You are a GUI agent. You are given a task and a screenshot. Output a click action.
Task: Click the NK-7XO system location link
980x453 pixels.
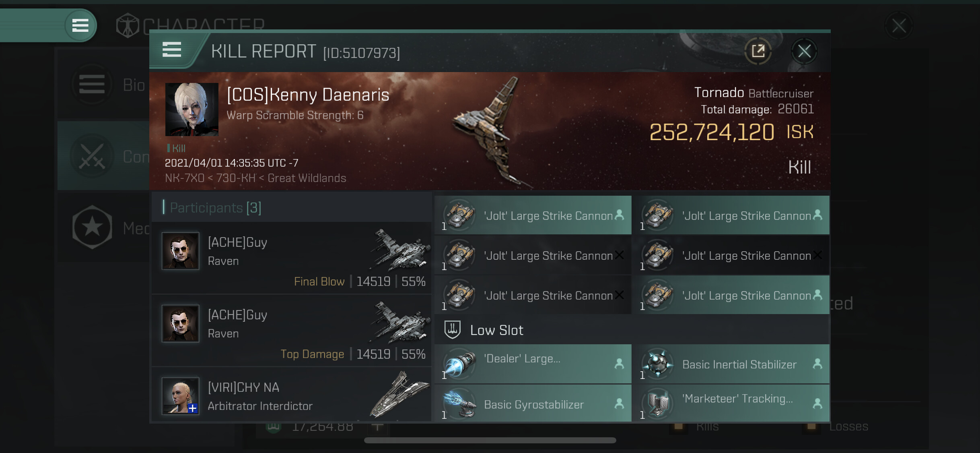click(x=185, y=178)
